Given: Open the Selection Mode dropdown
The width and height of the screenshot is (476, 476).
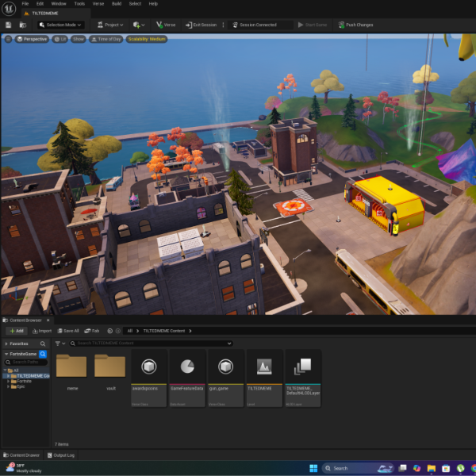Looking at the screenshot, I should tap(61, 25).
